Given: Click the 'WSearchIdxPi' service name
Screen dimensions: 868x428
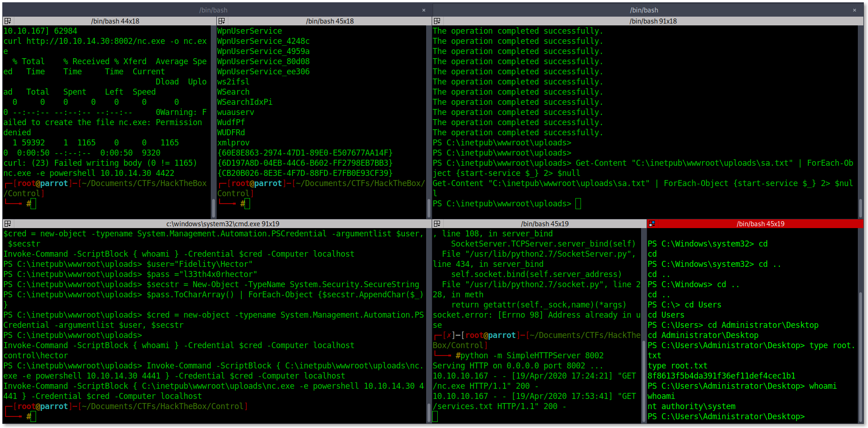Looking at the screenshot, I should click(245, 102).
